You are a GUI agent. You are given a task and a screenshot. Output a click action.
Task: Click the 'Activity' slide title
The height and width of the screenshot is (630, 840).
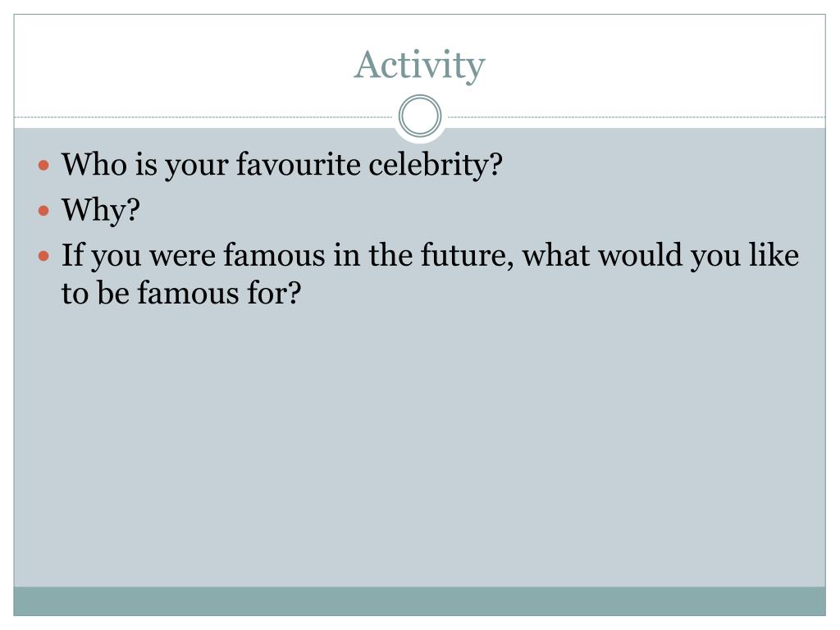pos(419,66)
